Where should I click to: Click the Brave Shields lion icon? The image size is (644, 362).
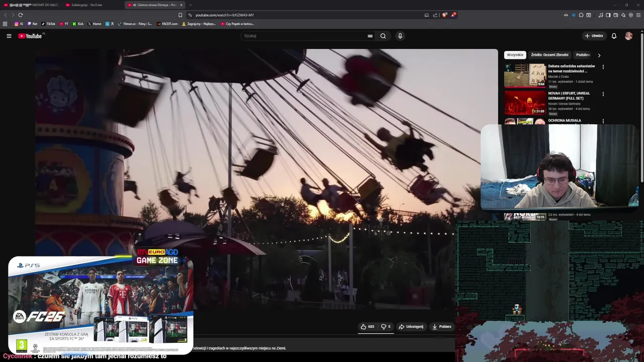coord(444,15)
